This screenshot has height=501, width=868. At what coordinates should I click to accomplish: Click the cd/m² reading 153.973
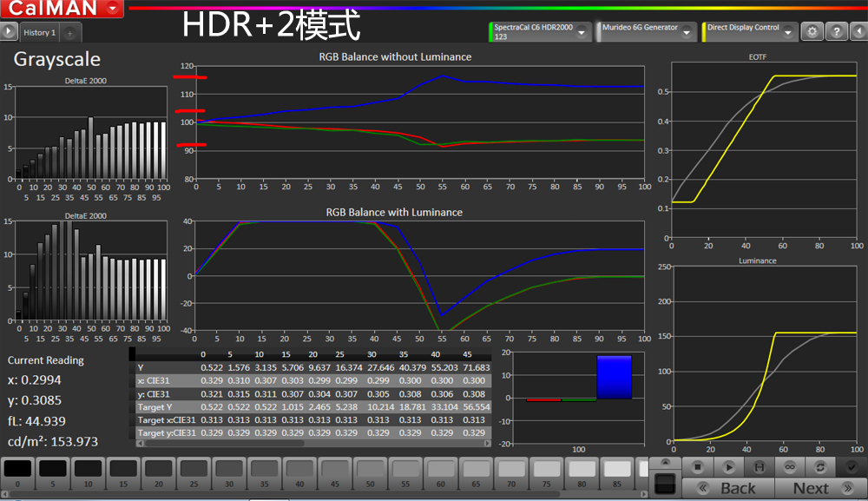pos(53,442)
